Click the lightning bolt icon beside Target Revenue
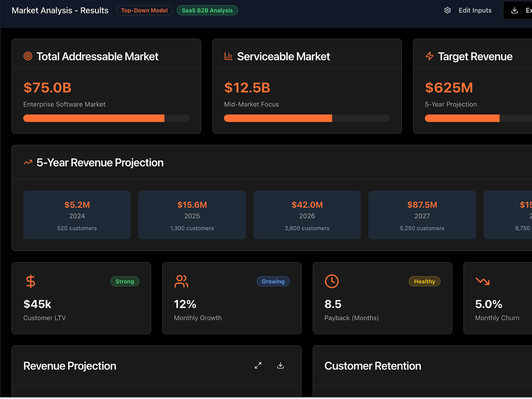This screenshot has height=399, width=532. click(429, 56)
